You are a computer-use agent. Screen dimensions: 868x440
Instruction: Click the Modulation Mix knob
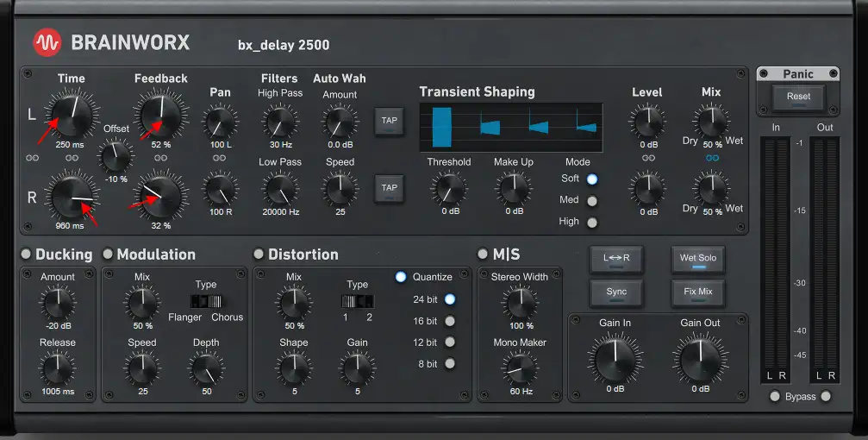pos(143,304)
